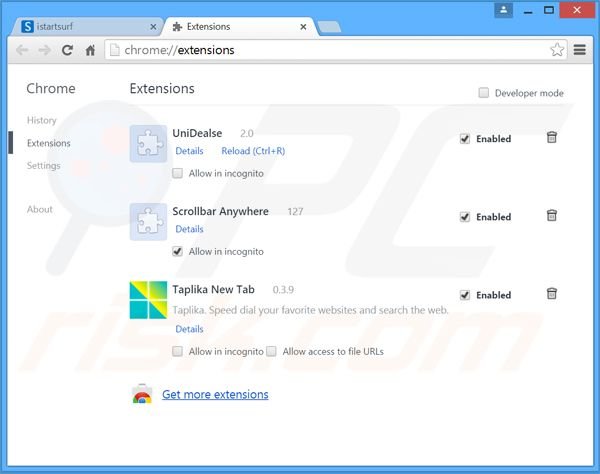Allow Taplika access to file URLs

(x=271, y=351)
